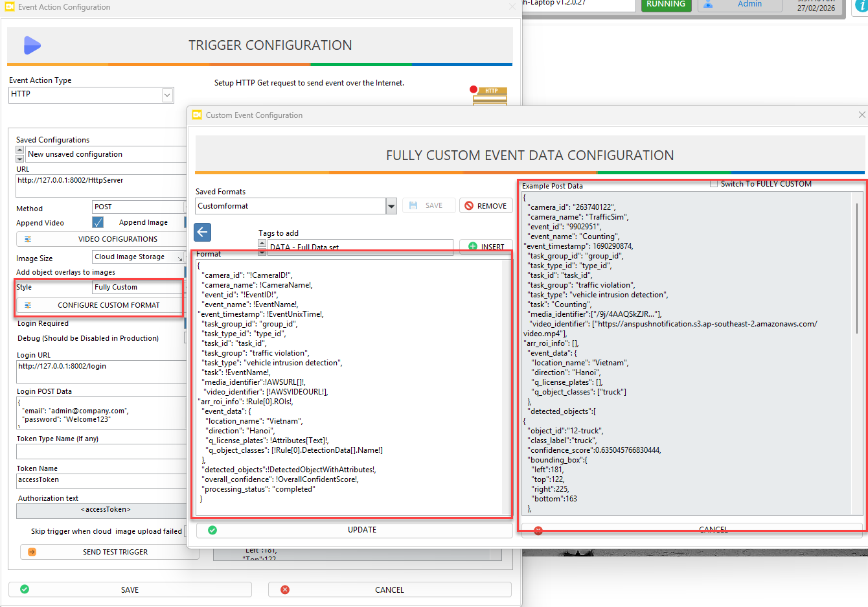Viewport: 868px width, 607px height.
Task: Click the blue back arrow icon
Action: (203, 232)
